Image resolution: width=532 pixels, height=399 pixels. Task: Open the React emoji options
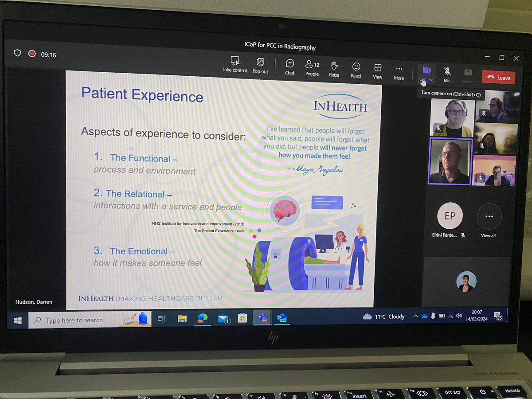pos(356,70)
